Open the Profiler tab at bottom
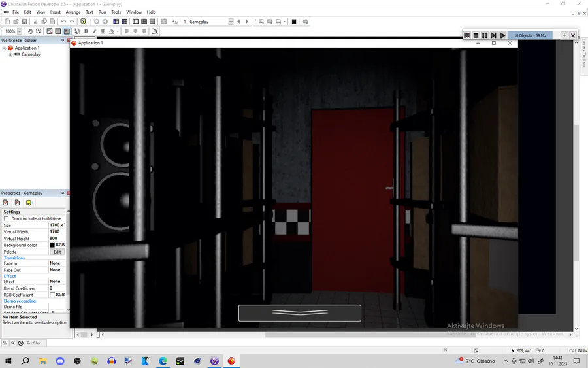The width and height of the screenshot is (588, 368). click(33, 343)
